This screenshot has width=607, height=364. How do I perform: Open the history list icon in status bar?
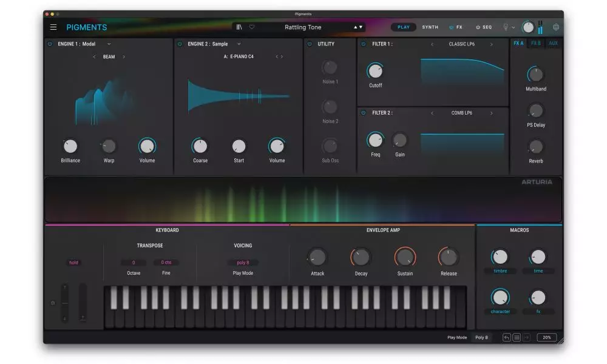coord(517,337)
